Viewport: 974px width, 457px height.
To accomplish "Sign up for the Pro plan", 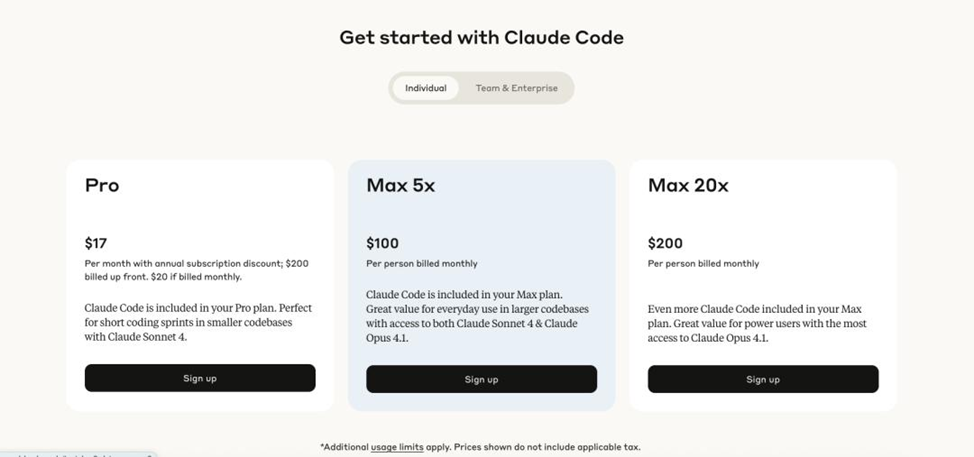I will [200, 378].
